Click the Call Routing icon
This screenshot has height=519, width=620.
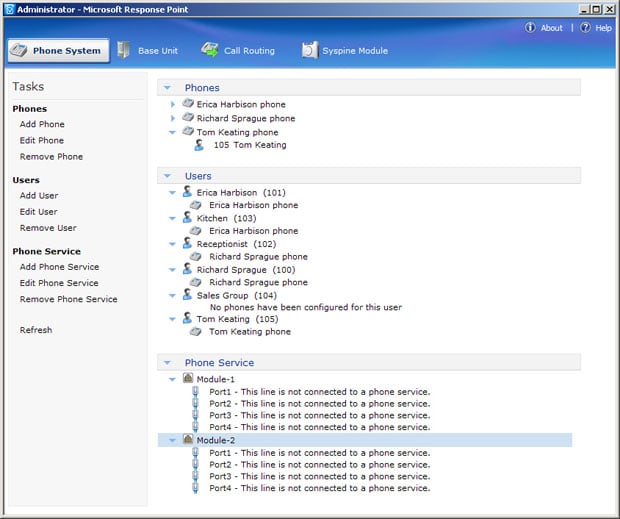point(210,50)
